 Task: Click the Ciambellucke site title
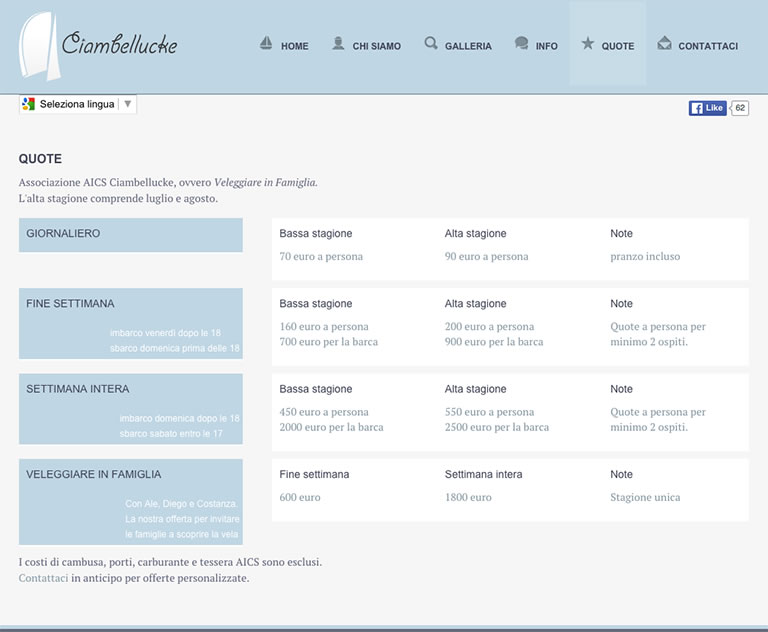click(x=120, y=44)
